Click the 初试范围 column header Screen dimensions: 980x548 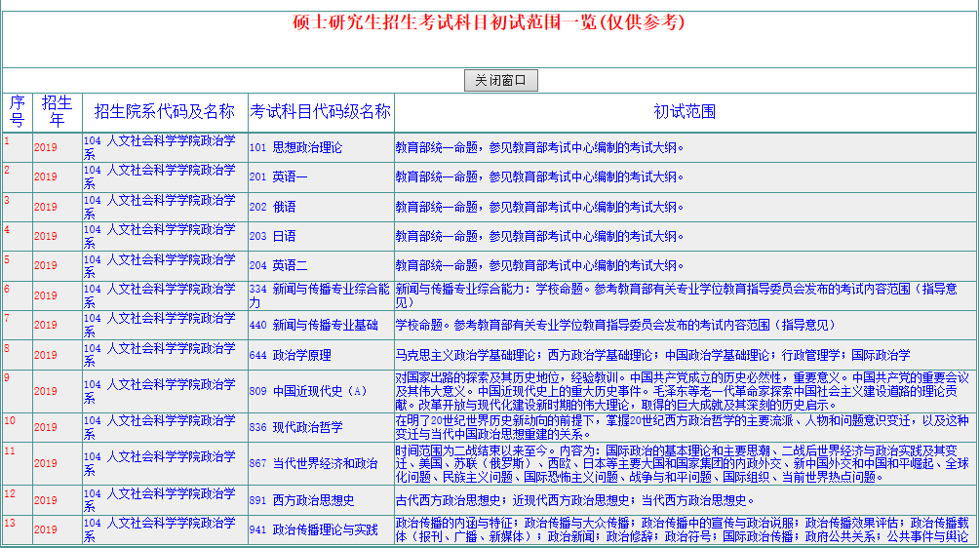coord(685,112)
